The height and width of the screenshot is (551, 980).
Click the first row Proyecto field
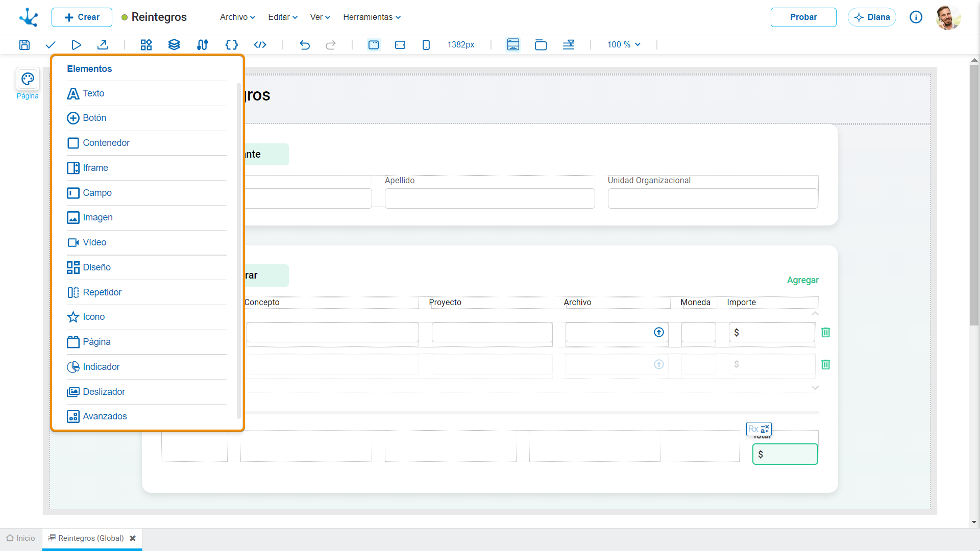pyautogui.click(x=492, y=333)
